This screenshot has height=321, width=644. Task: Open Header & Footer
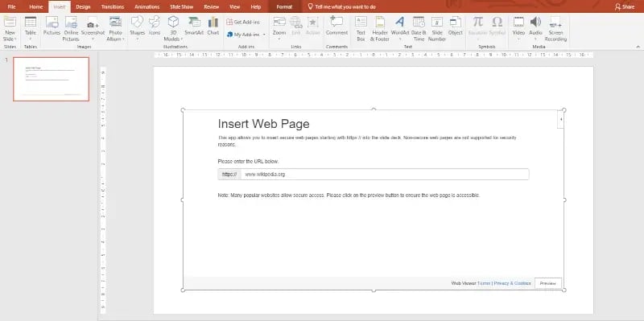(380, 29)
